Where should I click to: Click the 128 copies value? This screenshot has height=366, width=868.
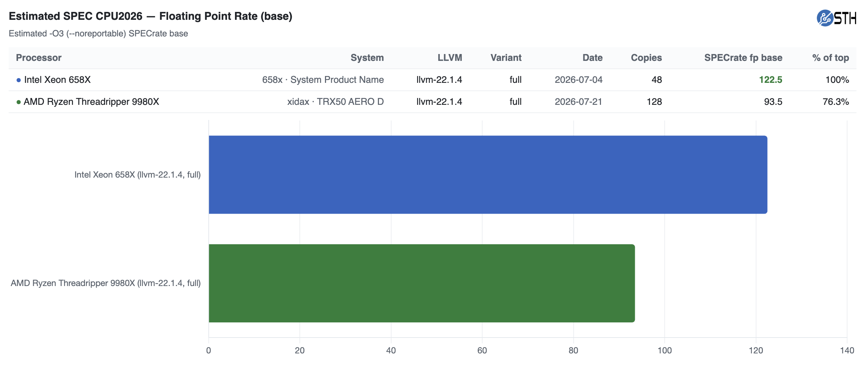point(654,102)
